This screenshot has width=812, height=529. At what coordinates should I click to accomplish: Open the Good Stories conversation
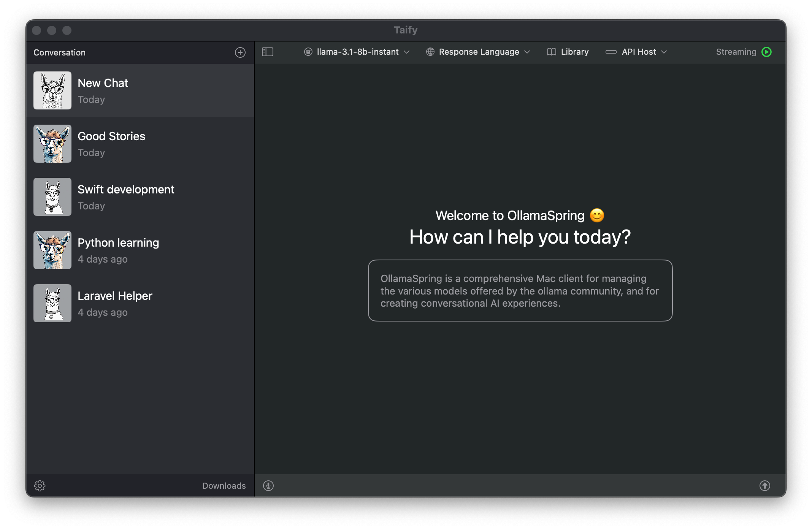140,144
